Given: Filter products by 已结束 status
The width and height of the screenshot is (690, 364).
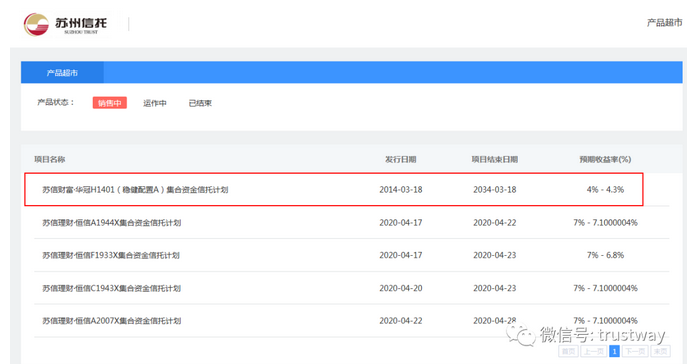Looking at the screenshot, I should coord(200,103).
